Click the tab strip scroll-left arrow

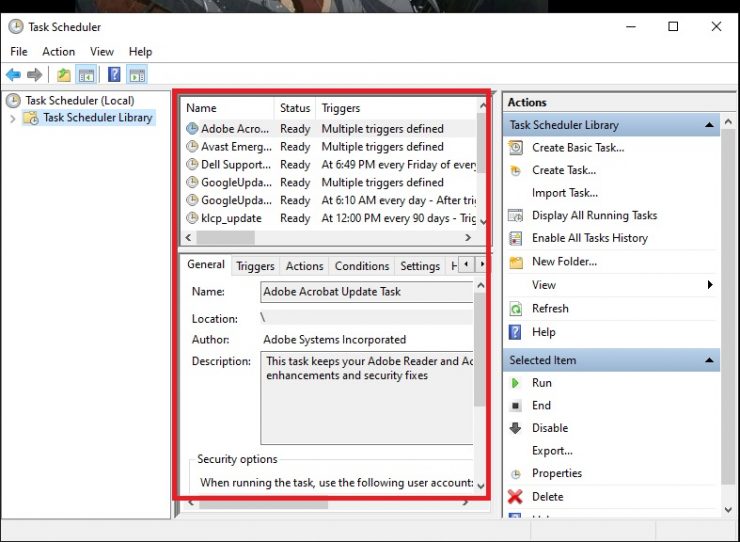pos(466,264)
